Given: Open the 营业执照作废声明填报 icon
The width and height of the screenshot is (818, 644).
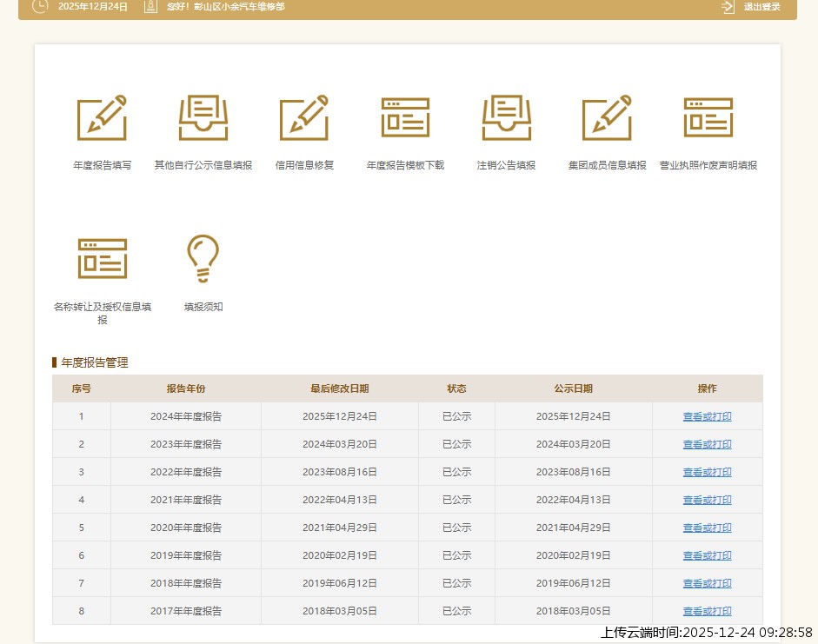Looking at the screenshot, I should tap(708, 118).
